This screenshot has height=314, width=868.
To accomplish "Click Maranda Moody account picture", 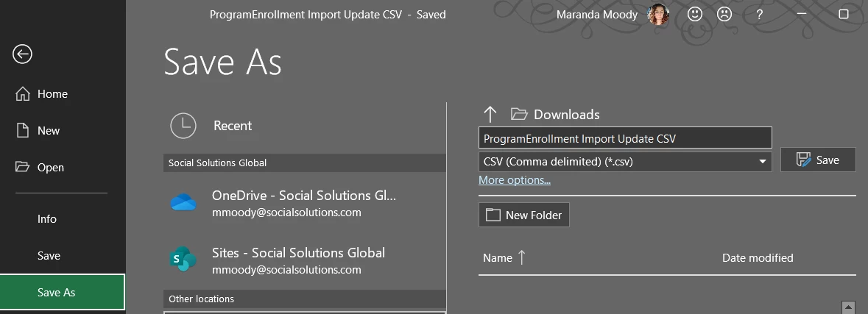I will [658, 15].
